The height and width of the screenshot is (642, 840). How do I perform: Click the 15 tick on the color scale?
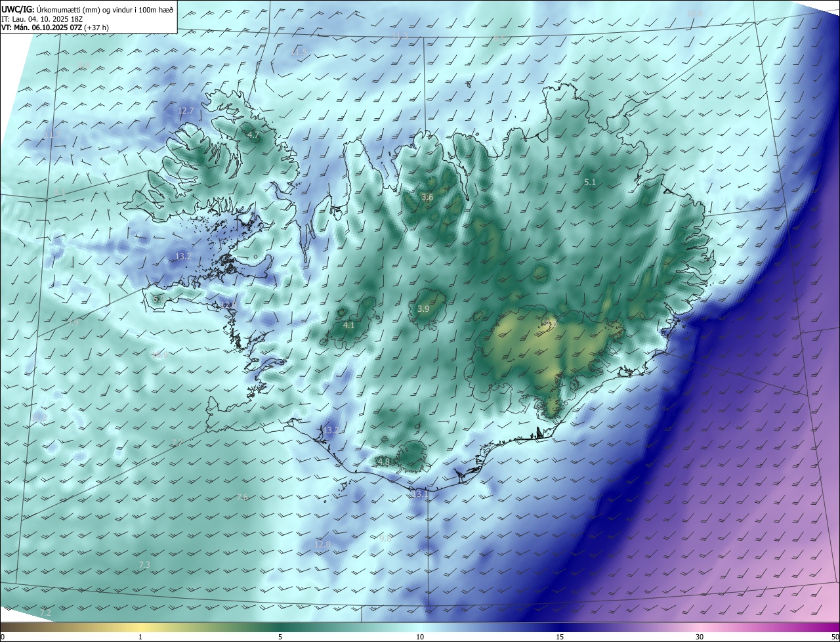click(560, 637)
